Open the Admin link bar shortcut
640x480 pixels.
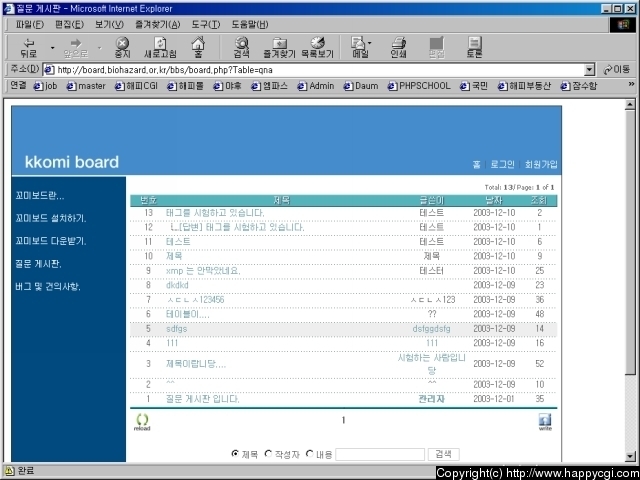pyautogui.click(x=316, y=86)
